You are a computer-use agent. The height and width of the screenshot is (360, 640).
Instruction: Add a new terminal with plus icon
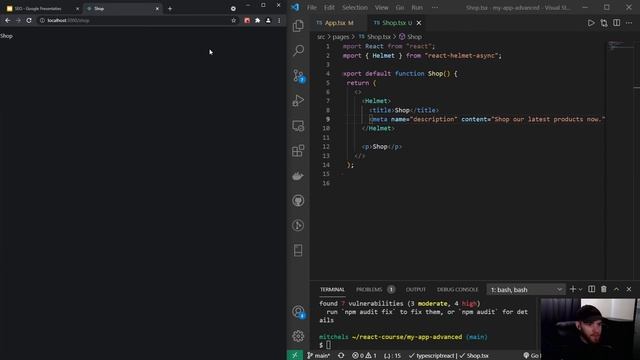(x=572, y=289)
